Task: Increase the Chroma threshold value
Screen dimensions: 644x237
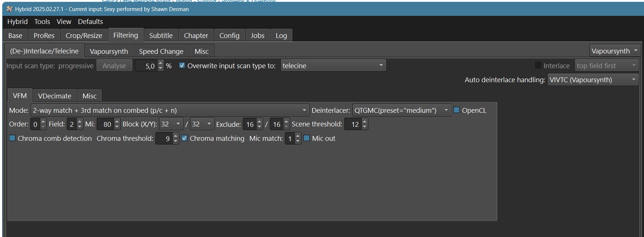Action: click(176, 136)
